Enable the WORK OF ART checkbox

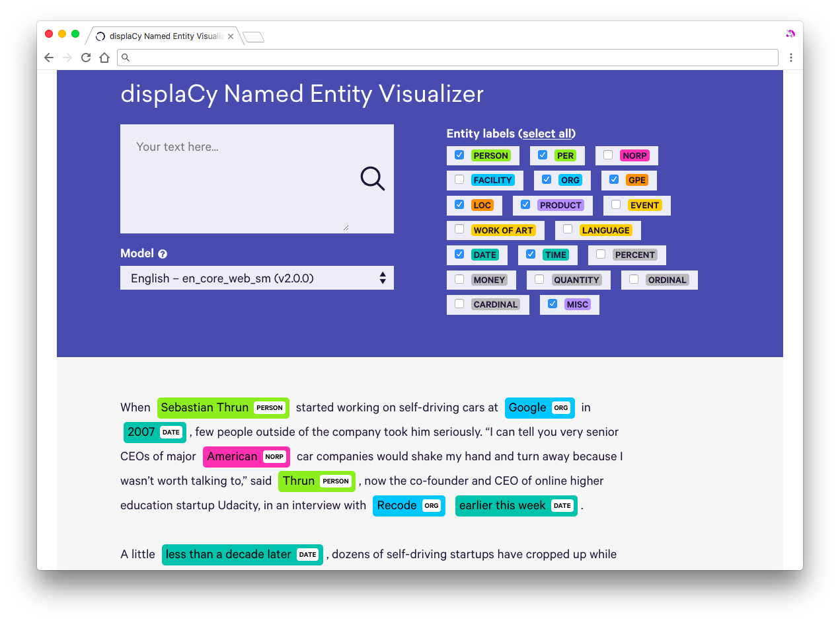click(x=459, y=229)
